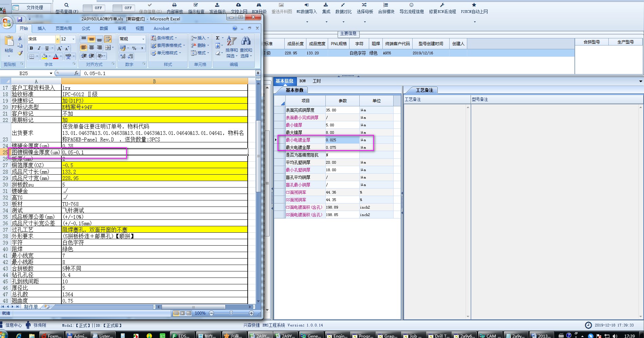Click the Cut scissors icon in Excel
This screenshot has height=338, width=644.
[20, 38]
